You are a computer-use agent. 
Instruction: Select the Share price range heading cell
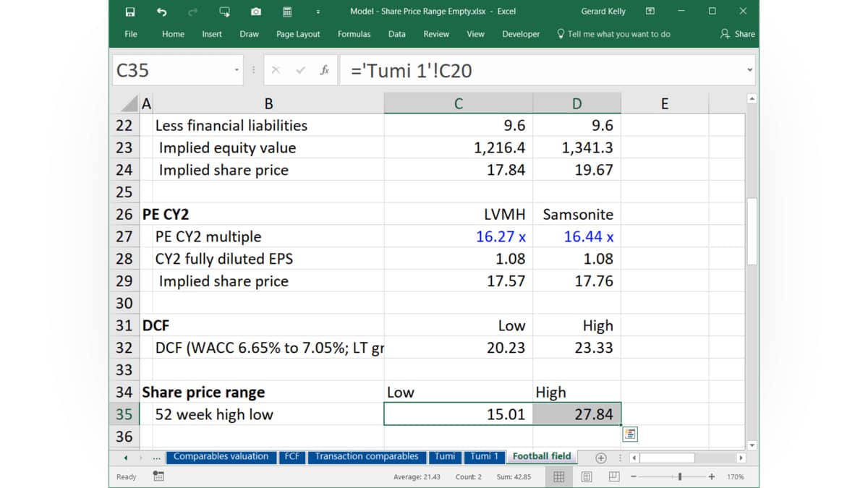pos(268,392)
